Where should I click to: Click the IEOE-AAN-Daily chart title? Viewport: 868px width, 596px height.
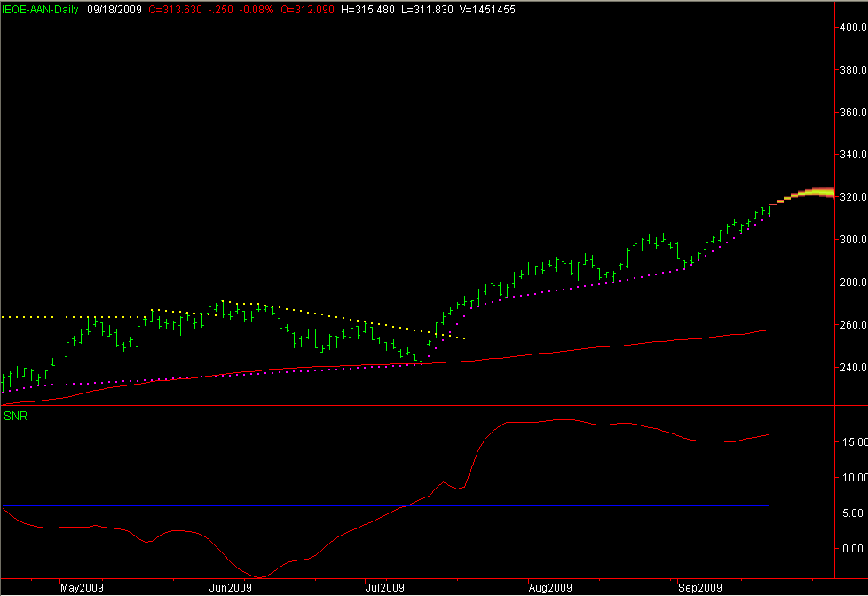pos(40,9)
